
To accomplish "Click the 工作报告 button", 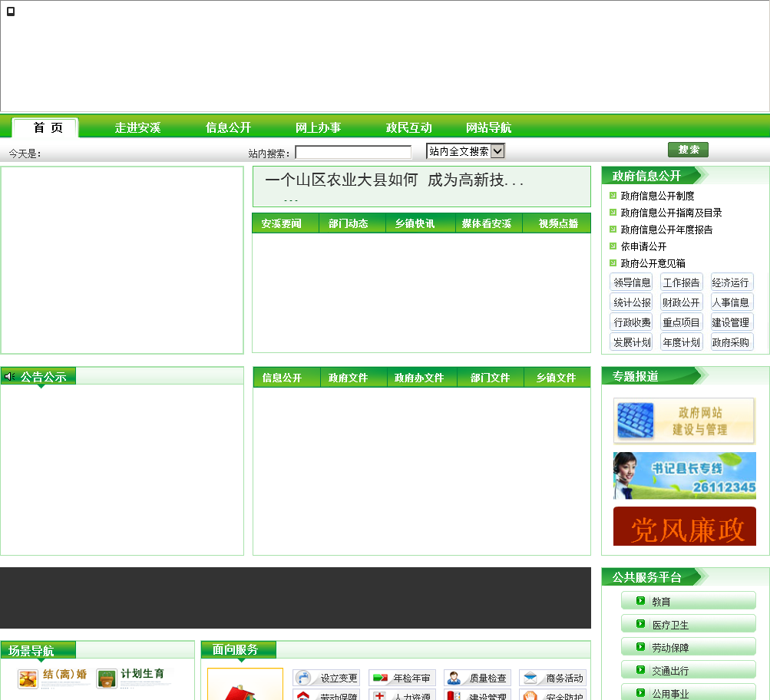I will [681, 282].
